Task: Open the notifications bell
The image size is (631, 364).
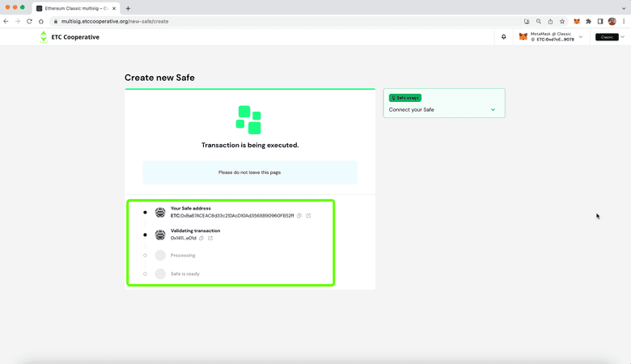Action: [503, 36]
